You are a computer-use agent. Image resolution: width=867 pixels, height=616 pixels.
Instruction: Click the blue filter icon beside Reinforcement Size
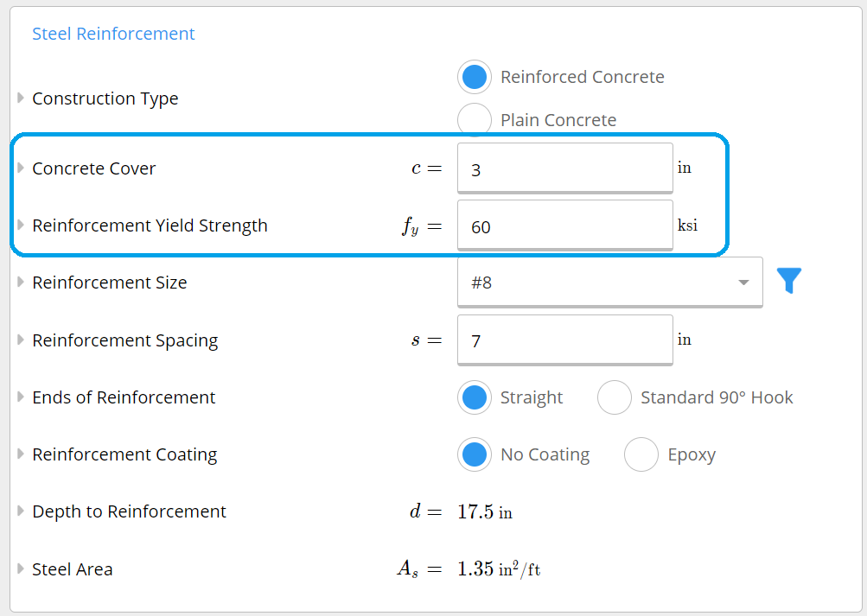[x=787, y=281]
